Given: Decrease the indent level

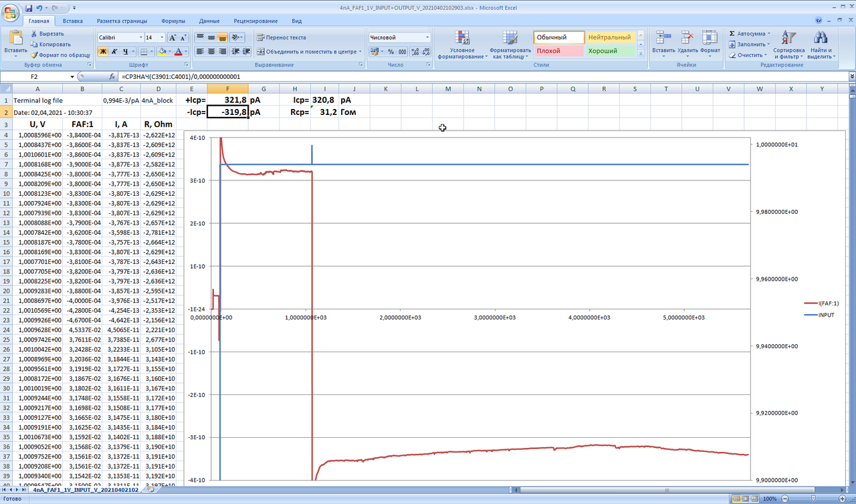Looking at the screenshot, I should coord(235,51).
